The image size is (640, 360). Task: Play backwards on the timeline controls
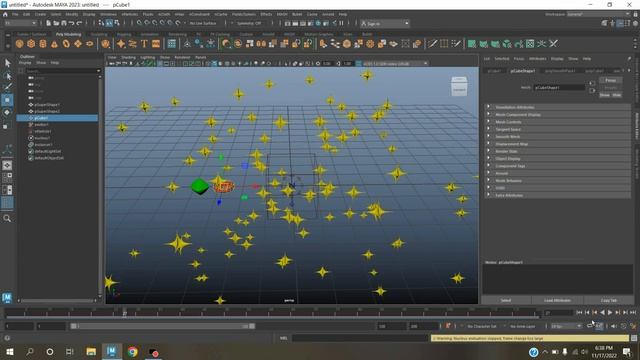[x=602, y=313]
